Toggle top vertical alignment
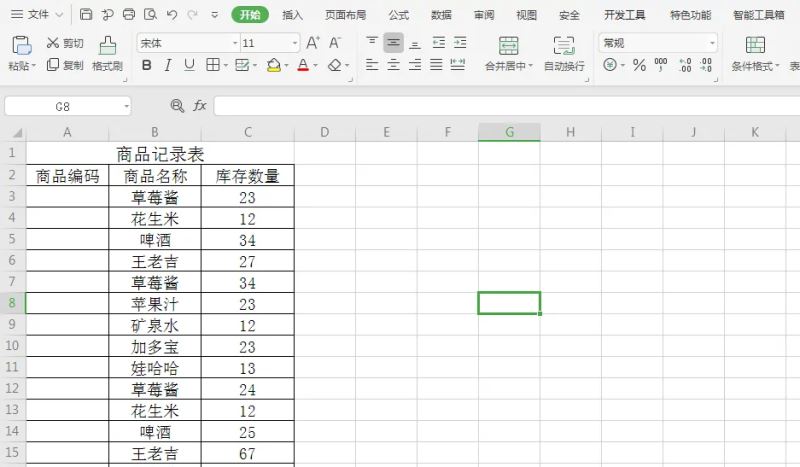800x467 pixels. click(x=372, y=42)
